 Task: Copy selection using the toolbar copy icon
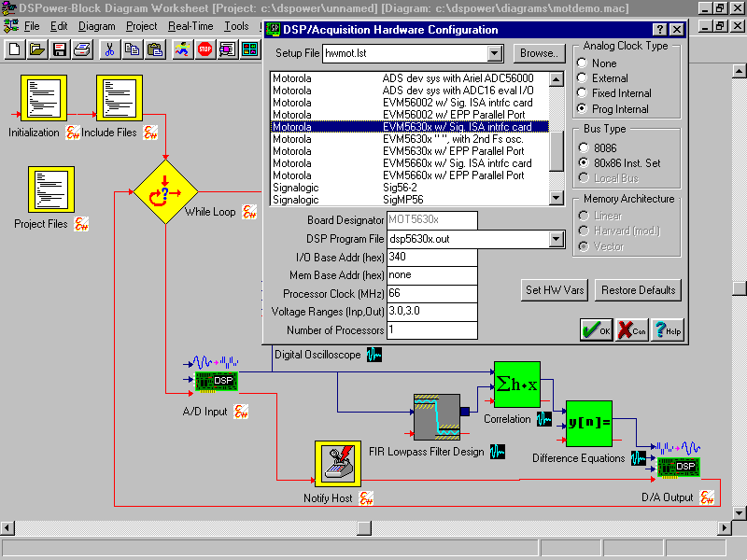pyautogui.click(x=132, y=49)
